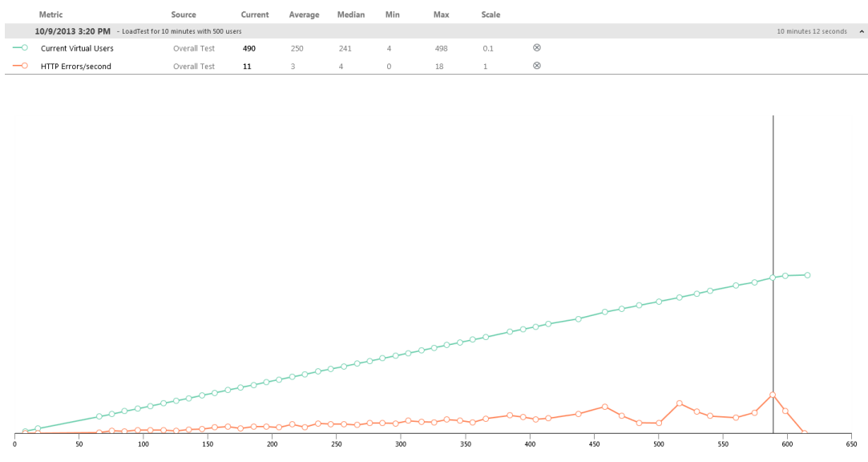Remove the Current Virtual Users metric

[536, 47]
